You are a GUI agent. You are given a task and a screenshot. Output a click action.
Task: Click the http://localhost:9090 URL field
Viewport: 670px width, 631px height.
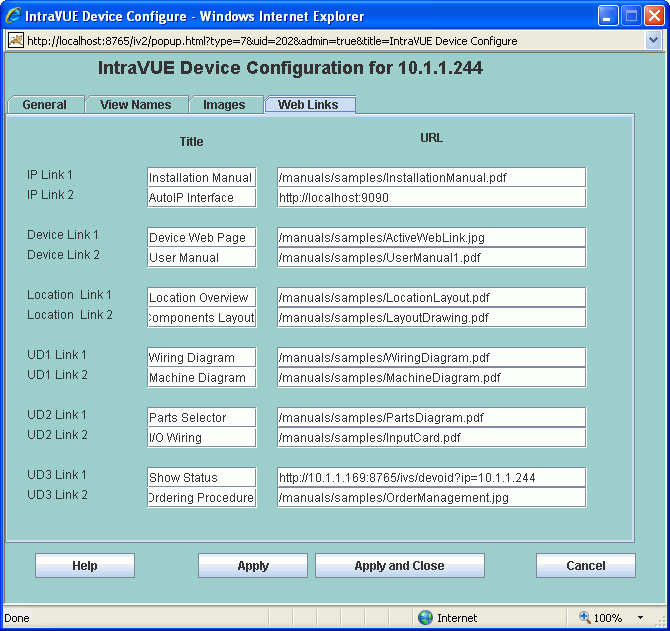coord(432,198)
